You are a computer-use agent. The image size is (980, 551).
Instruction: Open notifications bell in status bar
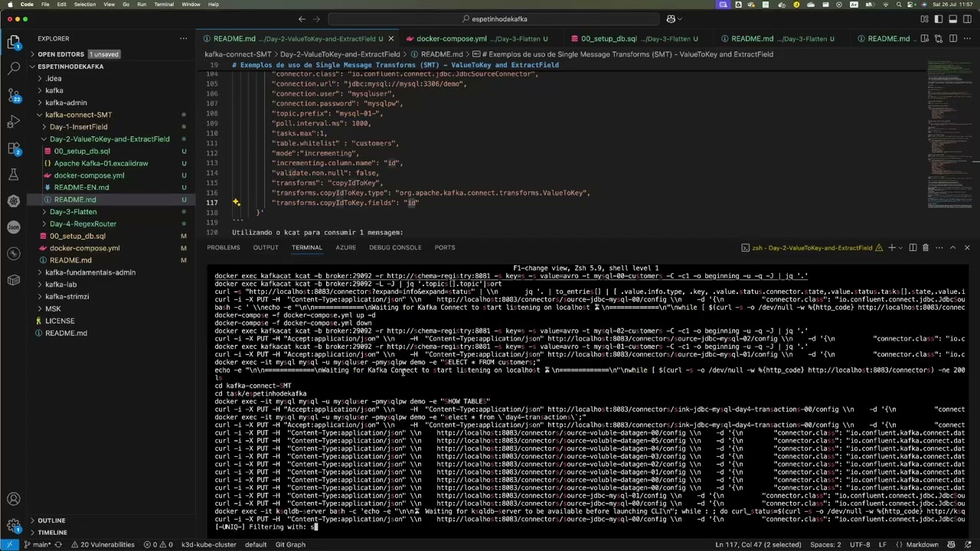(x=969, y=545)
